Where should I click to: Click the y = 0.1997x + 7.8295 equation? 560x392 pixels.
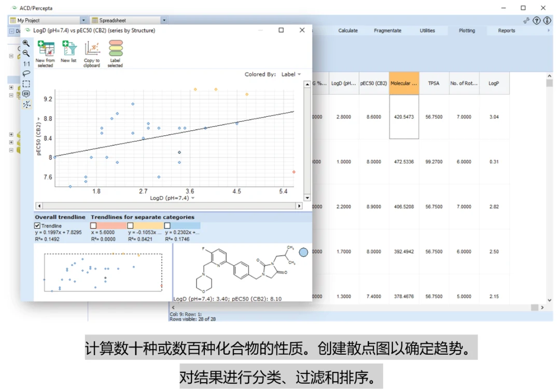[58, 232]
